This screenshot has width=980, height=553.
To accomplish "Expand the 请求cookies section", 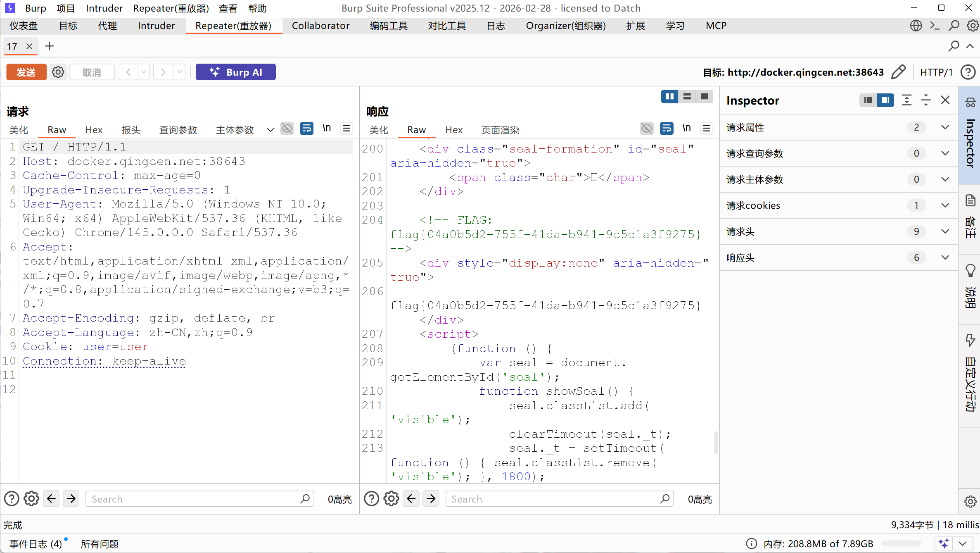I will click(x=945, y=205).
